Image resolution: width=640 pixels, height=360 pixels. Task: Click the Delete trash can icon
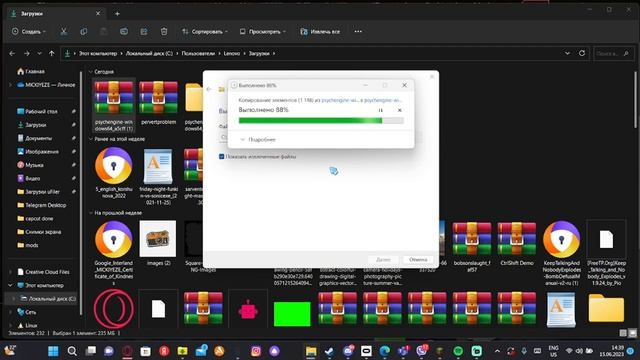click(164, 31)
